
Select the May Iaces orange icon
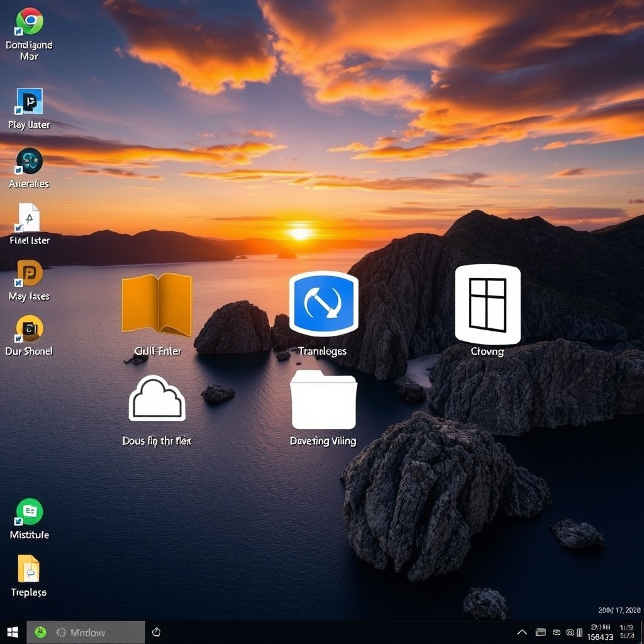[29, 274]
